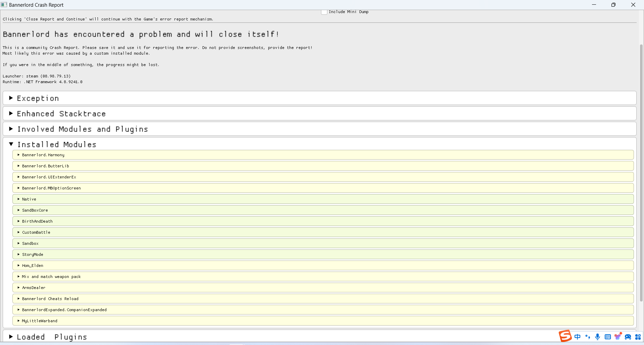Viewport: 644px width, 345px height.
Task: Open the IME toolbox grid icon
Action: 638,337
